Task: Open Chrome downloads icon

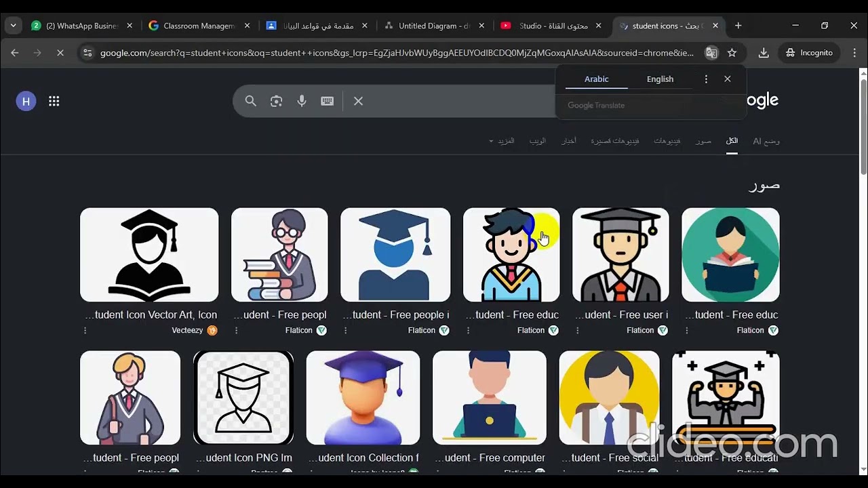Action: coord(764,53)
